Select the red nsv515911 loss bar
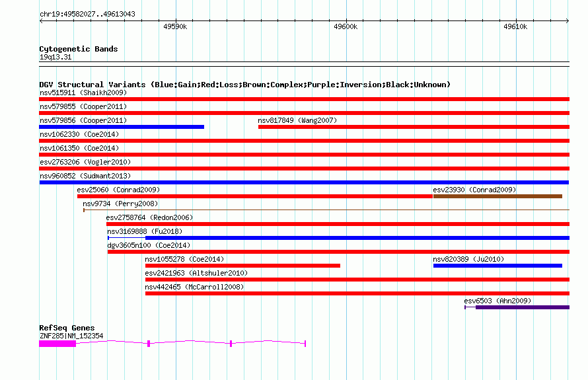This screenshot has width=588, height=380. [304, 99]
